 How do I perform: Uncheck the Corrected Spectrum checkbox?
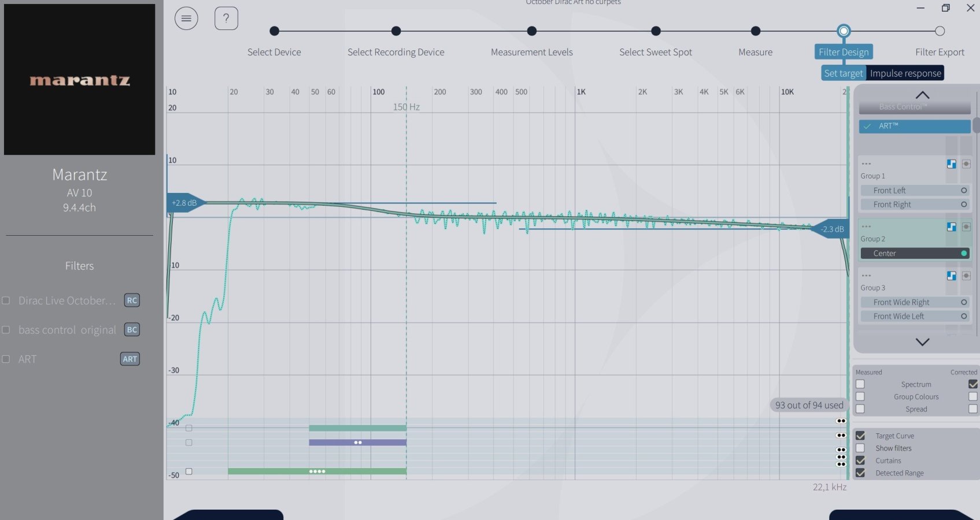[x=973, y=384]
